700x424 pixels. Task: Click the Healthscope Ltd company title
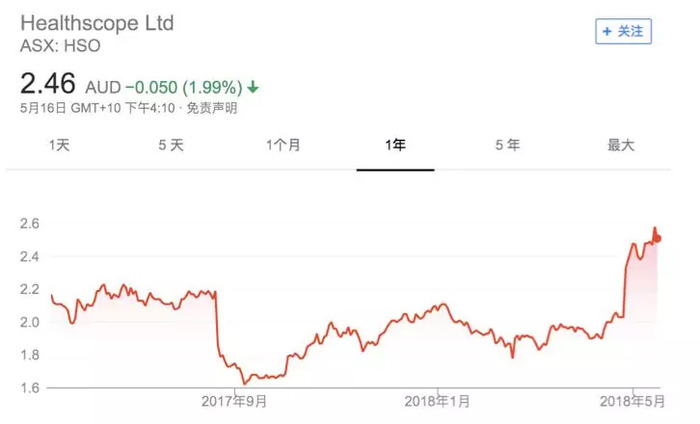tap(97, 23)
